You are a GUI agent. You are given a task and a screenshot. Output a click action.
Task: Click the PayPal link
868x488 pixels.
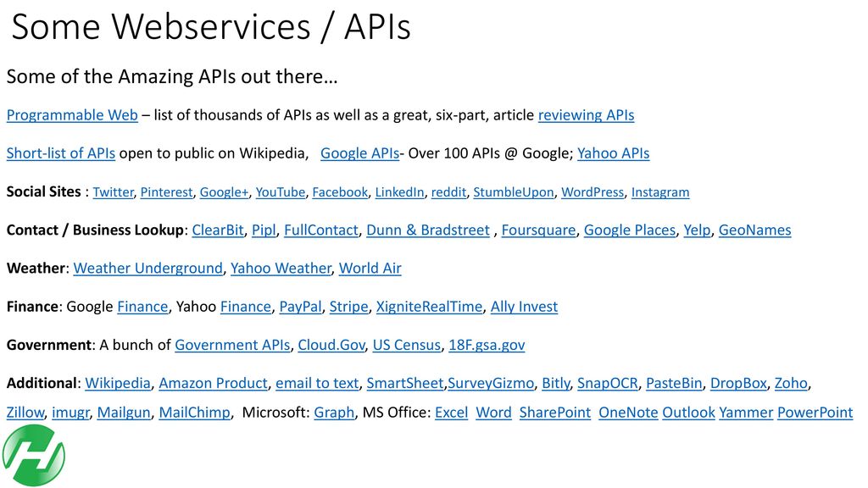tap(300, 307)
